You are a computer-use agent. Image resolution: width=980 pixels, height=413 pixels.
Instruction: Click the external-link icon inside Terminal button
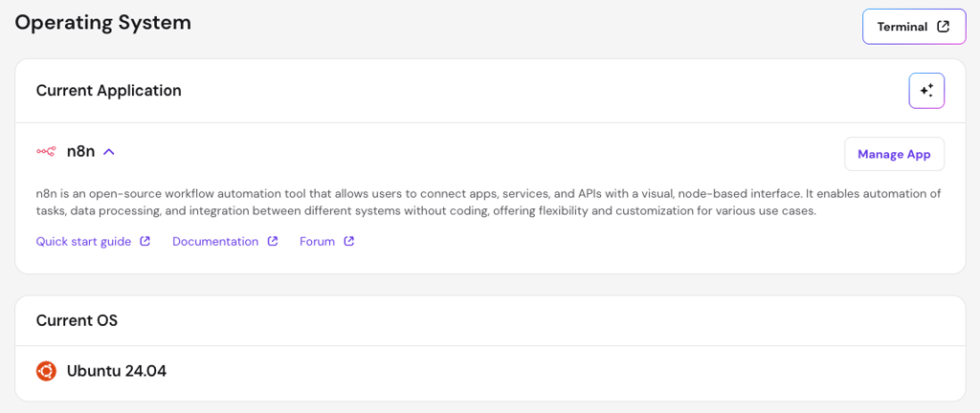(943, 27)
